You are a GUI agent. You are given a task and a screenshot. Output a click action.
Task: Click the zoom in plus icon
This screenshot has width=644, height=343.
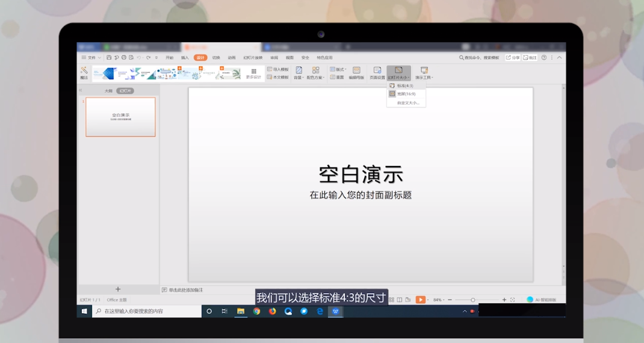click(x=504, y=300)
